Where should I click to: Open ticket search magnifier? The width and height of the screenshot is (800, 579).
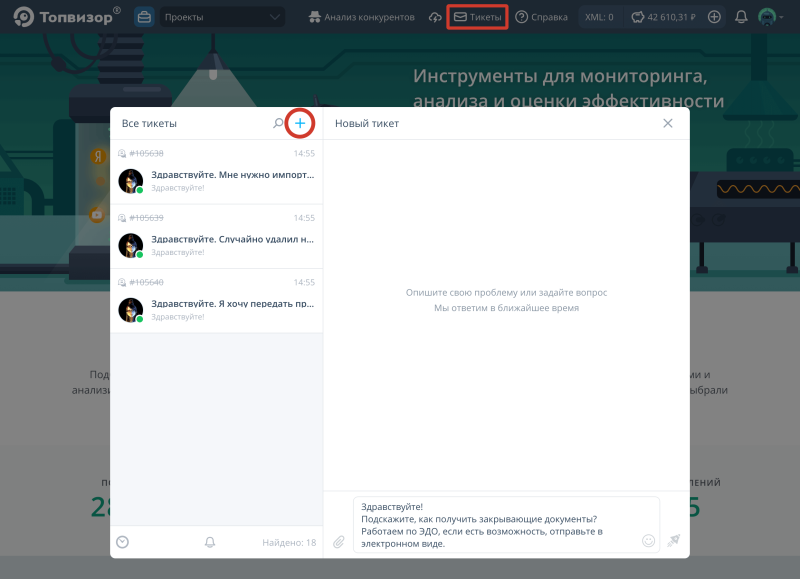point(278,123)
